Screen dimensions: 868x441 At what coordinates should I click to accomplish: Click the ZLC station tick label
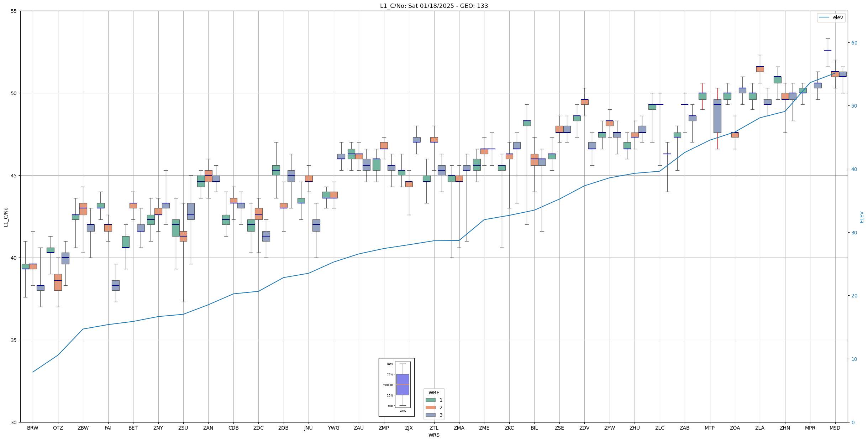click(x=659, y=428)
